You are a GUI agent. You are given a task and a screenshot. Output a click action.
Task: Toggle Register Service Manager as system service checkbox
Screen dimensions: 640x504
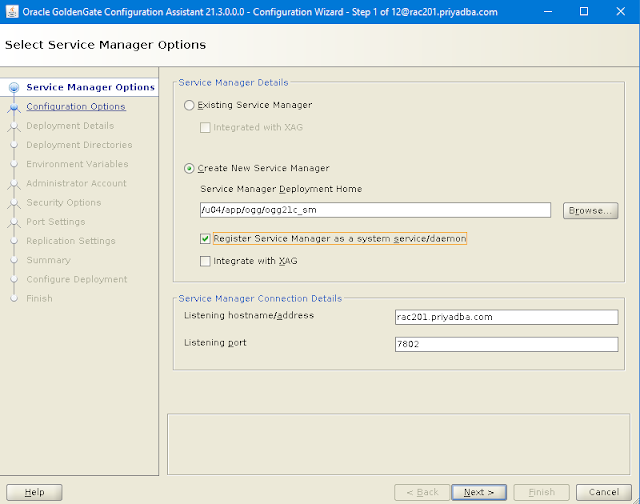tap(205, 239)
